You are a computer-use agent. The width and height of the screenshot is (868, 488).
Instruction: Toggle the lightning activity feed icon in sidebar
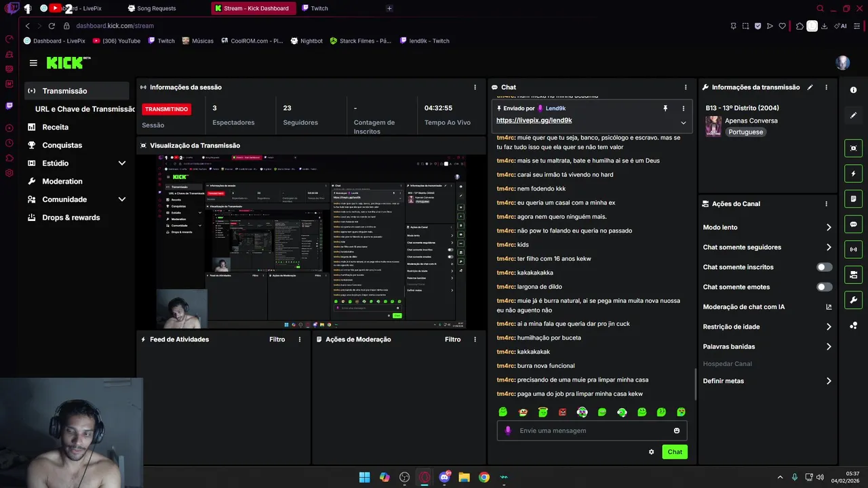pyautogui.click(x=853, y=174)
